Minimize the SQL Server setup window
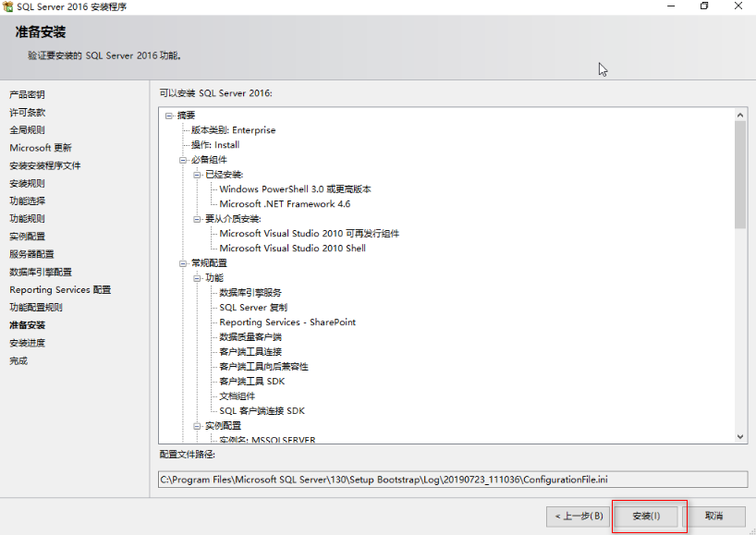756x535 pixels. [671, 6]
